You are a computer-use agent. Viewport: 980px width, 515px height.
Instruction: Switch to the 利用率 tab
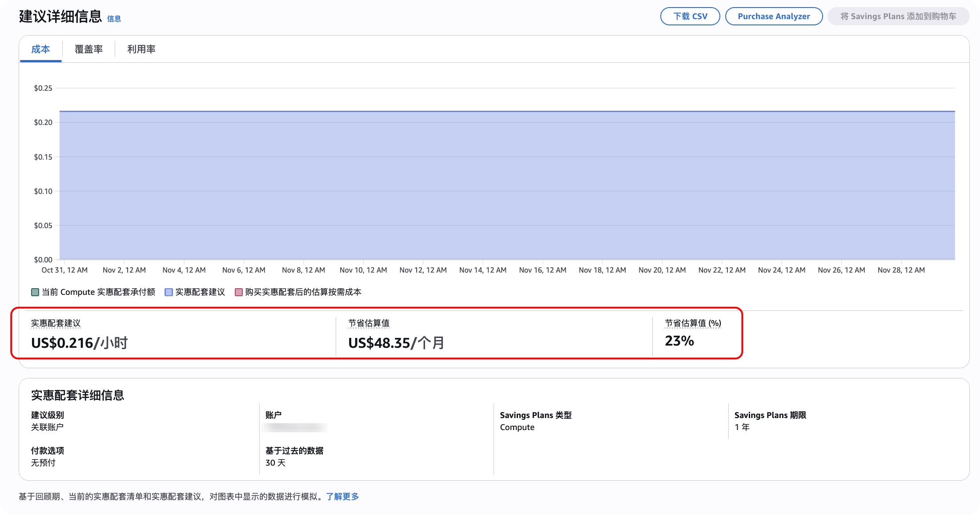pyautogui.click(x=141, y=49)
